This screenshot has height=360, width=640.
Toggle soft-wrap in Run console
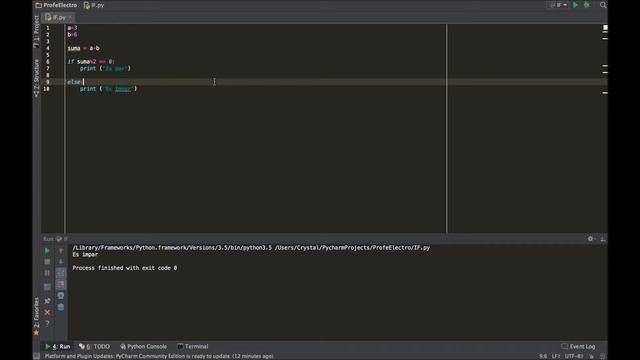tap(60, 273)
